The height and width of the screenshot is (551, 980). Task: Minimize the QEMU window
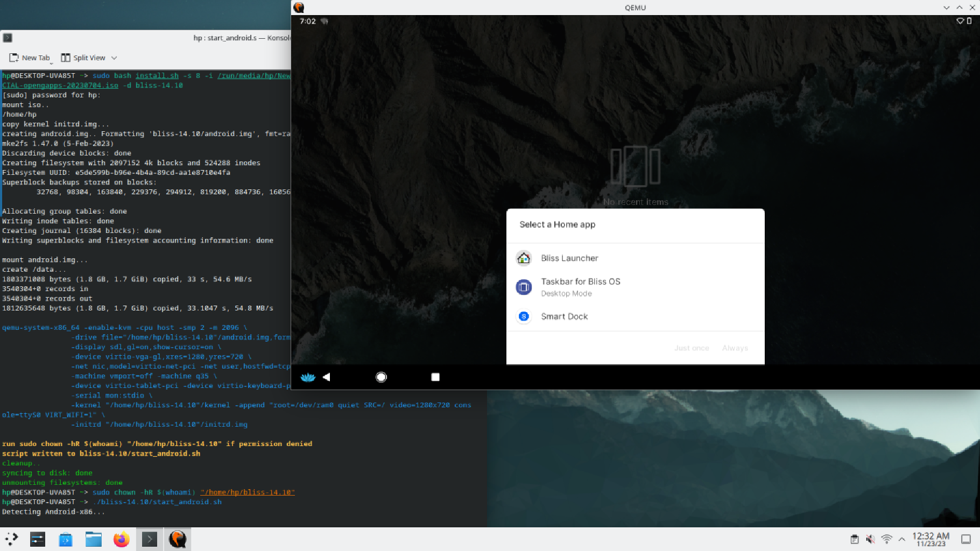947,8
